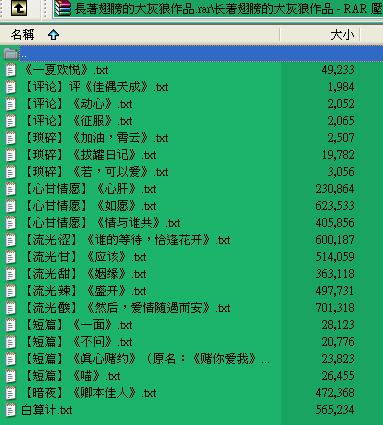Select the parent folder ".." icon
This screenshot has width=383, height=425.
pyautogui.click(x=11, y=53)
